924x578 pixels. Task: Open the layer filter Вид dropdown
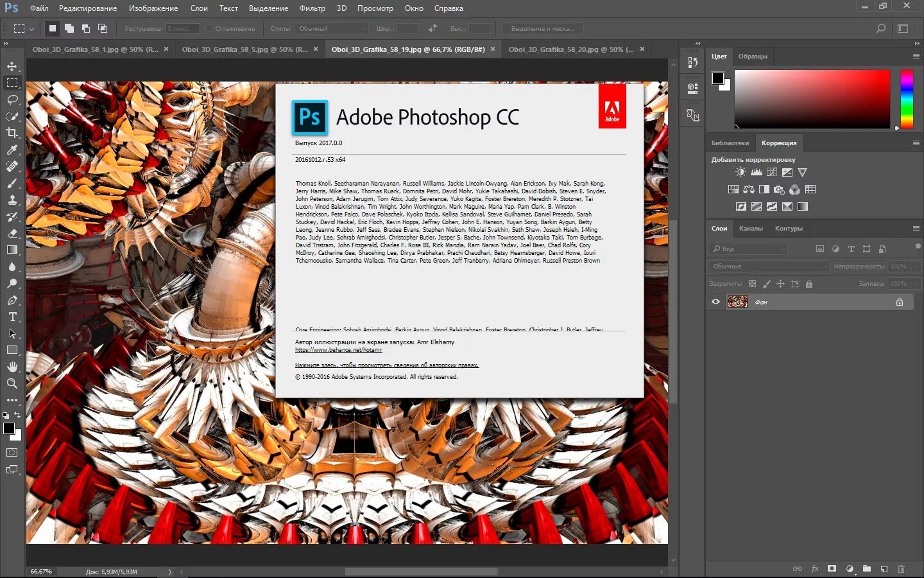click(748, 249)
